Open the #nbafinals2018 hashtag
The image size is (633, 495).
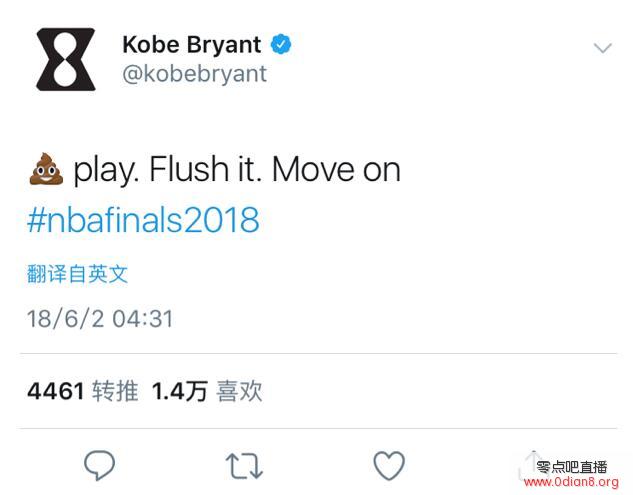(143, 220)
